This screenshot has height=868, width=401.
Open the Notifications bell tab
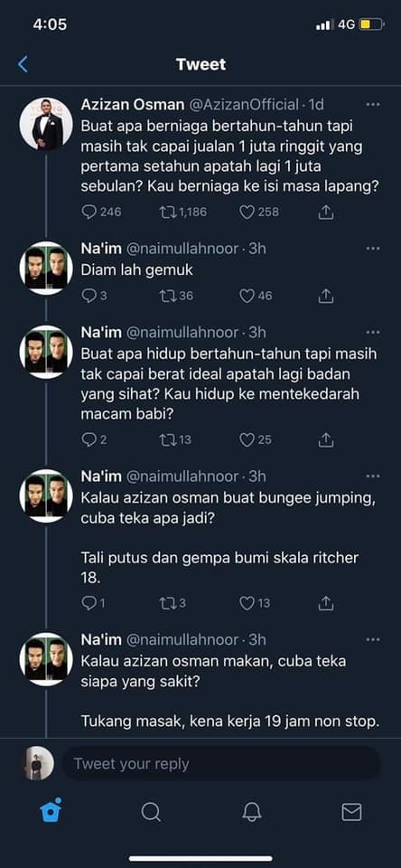pyautogui.click(x=252, y=812)
